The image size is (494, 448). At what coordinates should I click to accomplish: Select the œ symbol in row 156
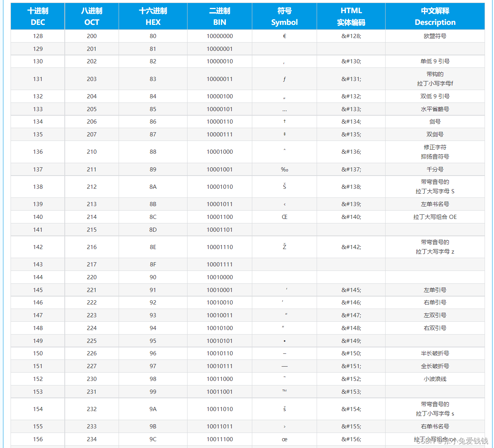click(284, 439)
